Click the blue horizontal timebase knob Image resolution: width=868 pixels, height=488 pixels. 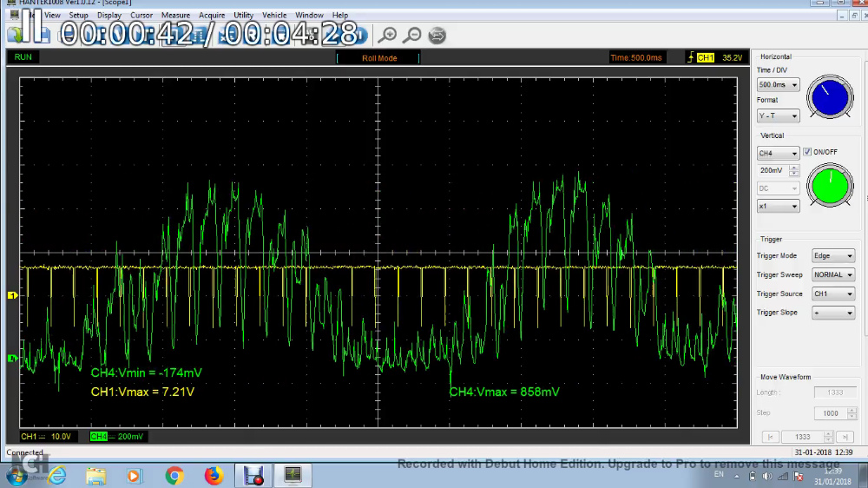pyautogui.click(x=830, y=97)
